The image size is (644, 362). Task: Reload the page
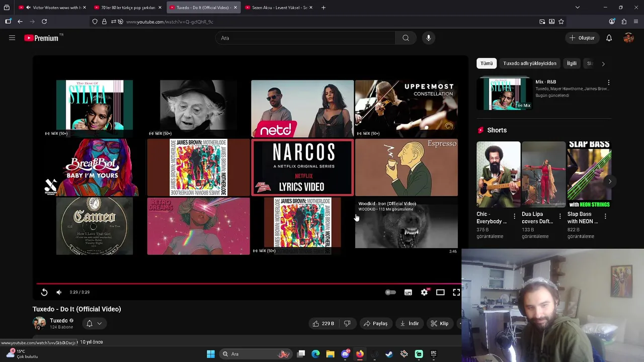(x=44, y=22)
